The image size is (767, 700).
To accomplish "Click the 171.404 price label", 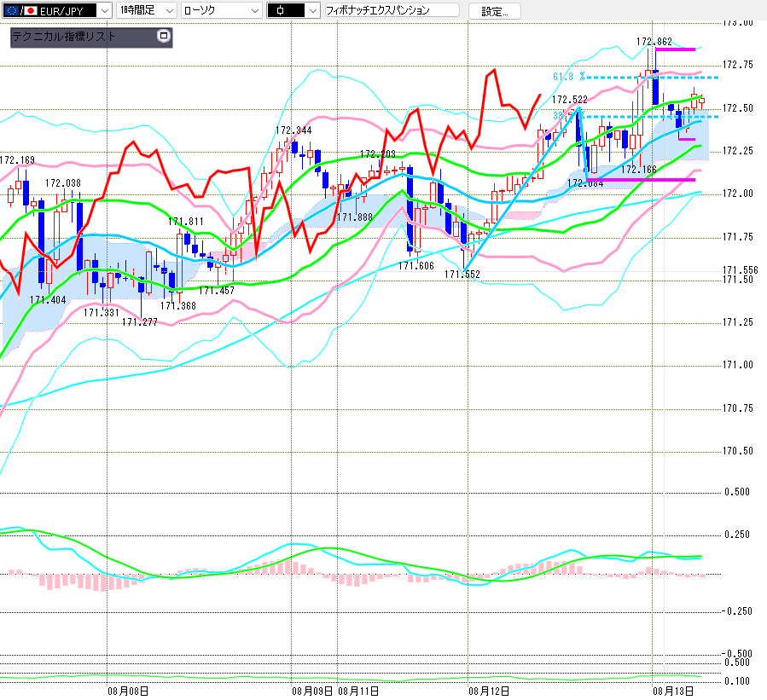I will pyautogui.click(x=48, y=300).
